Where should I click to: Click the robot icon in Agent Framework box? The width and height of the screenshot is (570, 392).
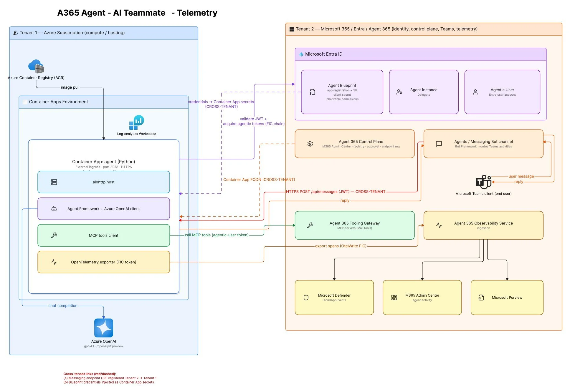point(54,209)
